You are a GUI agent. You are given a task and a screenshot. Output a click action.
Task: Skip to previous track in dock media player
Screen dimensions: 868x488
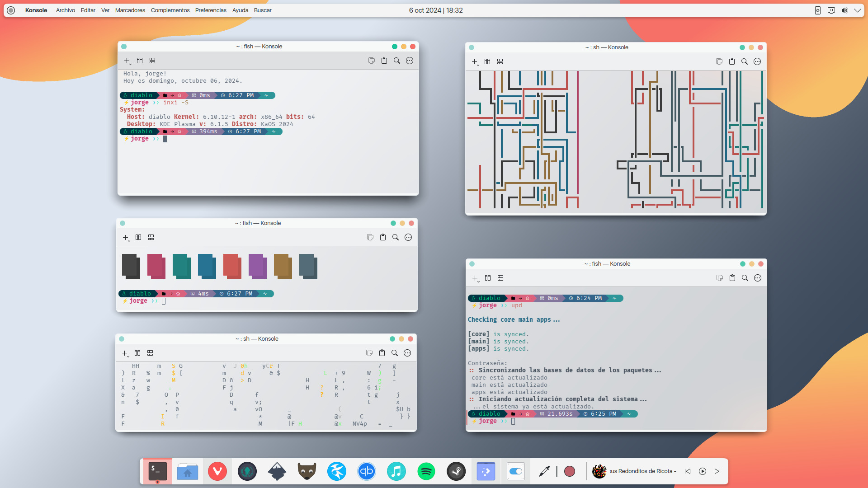pyautogui.click(x=688, y=471)
